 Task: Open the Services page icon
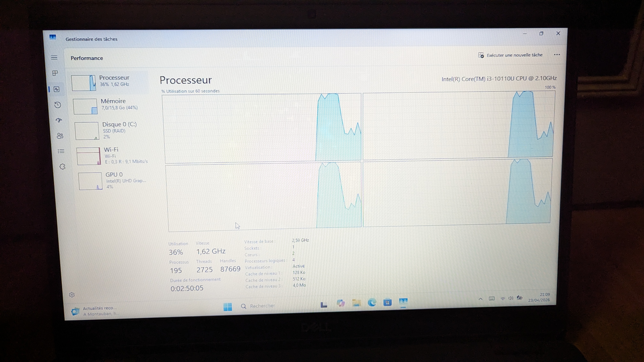click(62, 167)
